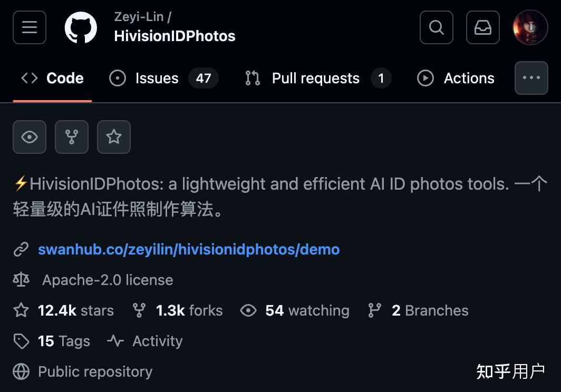The width and height of the screenshot is (561, 392).
Task: Open the hamburger navigation menu
Action: pos(30,27)
